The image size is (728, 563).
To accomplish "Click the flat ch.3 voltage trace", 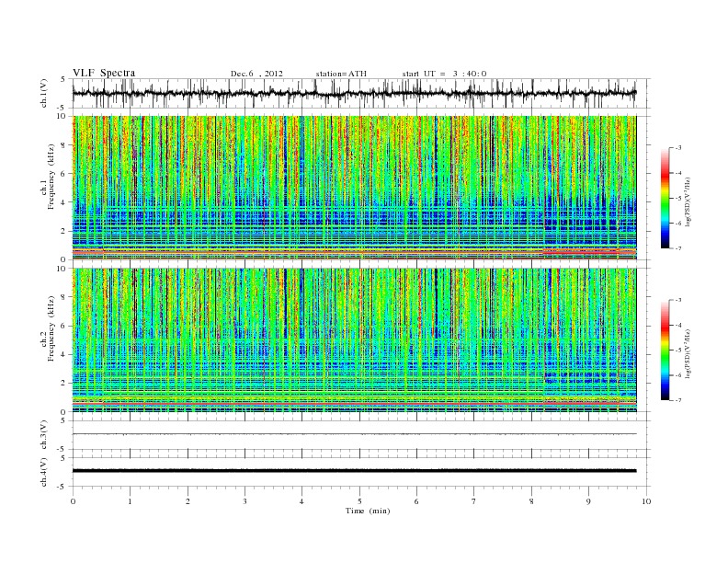I will click(x=354, y=434).
